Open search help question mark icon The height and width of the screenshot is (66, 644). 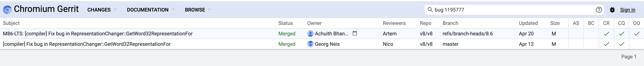(599, 10)
